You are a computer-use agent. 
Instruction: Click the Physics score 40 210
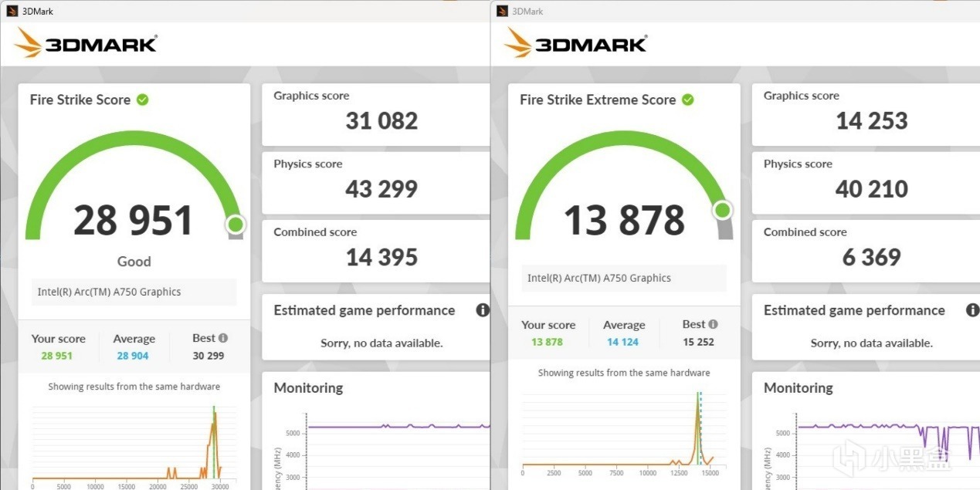pyautogui.click(x=872, y=189)
